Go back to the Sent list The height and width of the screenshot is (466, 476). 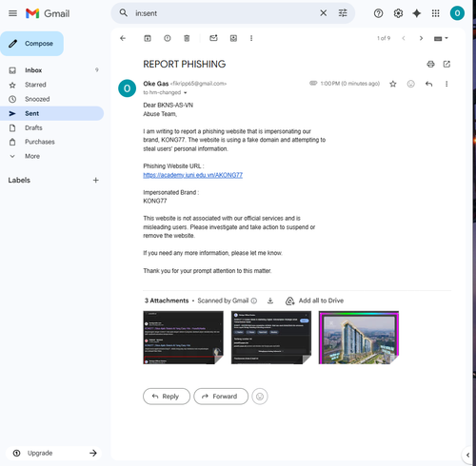(x=123, y=38)
